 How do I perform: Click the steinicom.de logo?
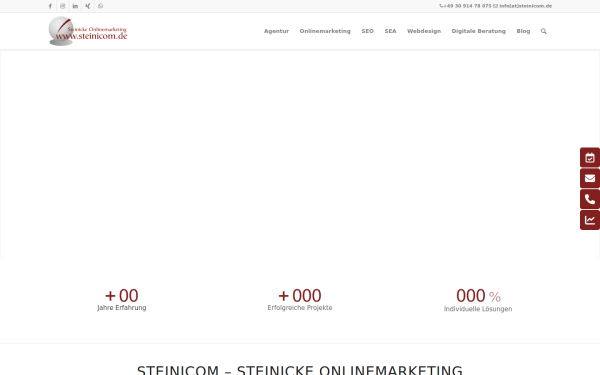88,31
